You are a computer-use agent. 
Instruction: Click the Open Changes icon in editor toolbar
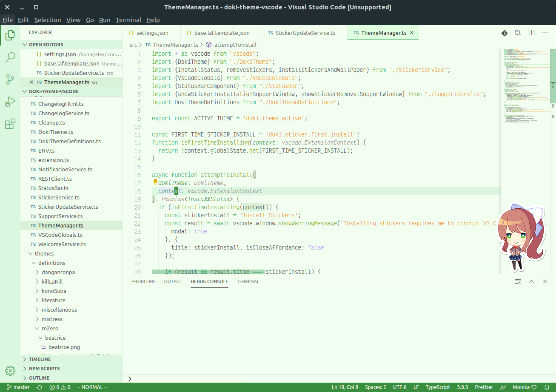click(x=518, y=33)
